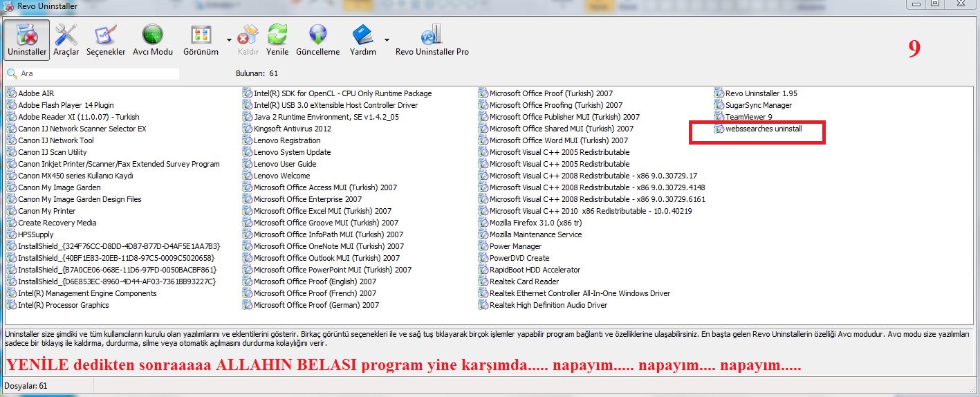Select Microsoft Office Publisher MUI (Turkish) 2007
Screen dimensions: 980x397
coord(560,117)
